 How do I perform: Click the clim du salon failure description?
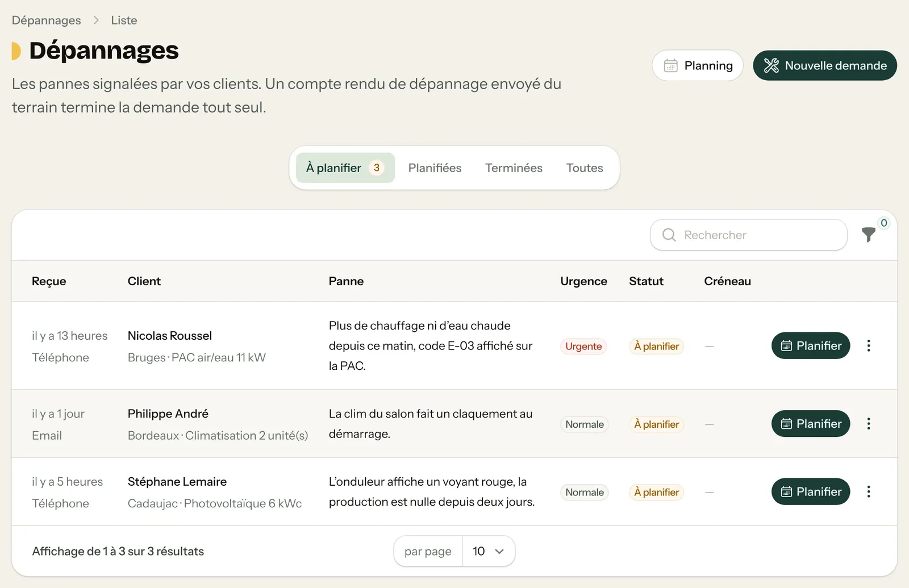click(x=431, y=424)
